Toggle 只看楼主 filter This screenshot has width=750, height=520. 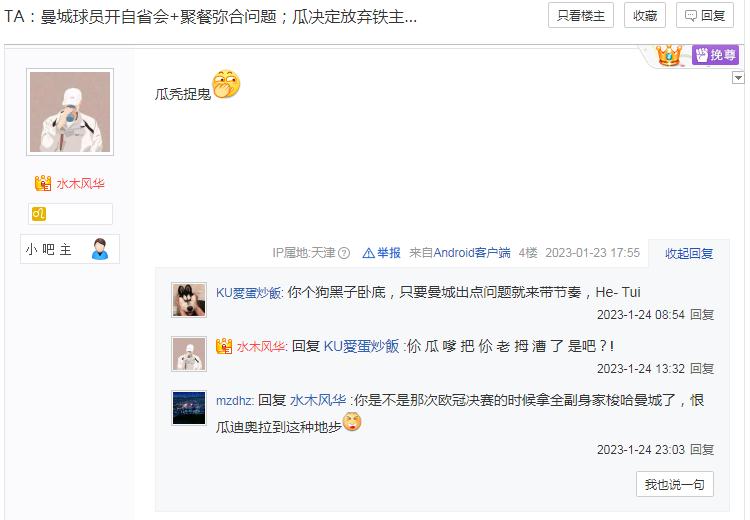pos(581,16)
